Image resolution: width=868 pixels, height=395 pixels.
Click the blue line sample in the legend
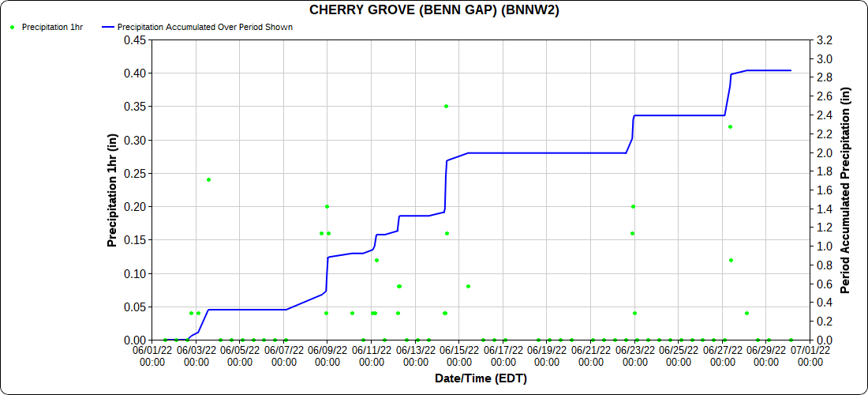[108, 27]
